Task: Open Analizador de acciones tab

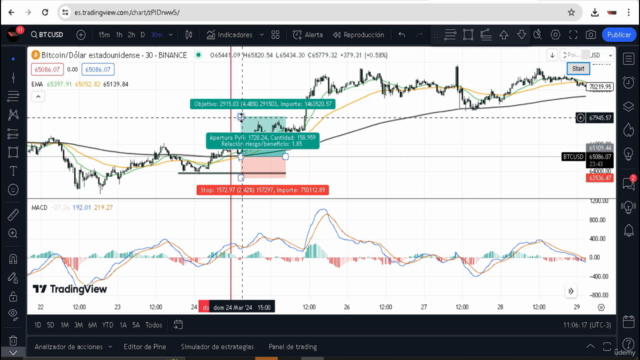Action: point(69,347)
